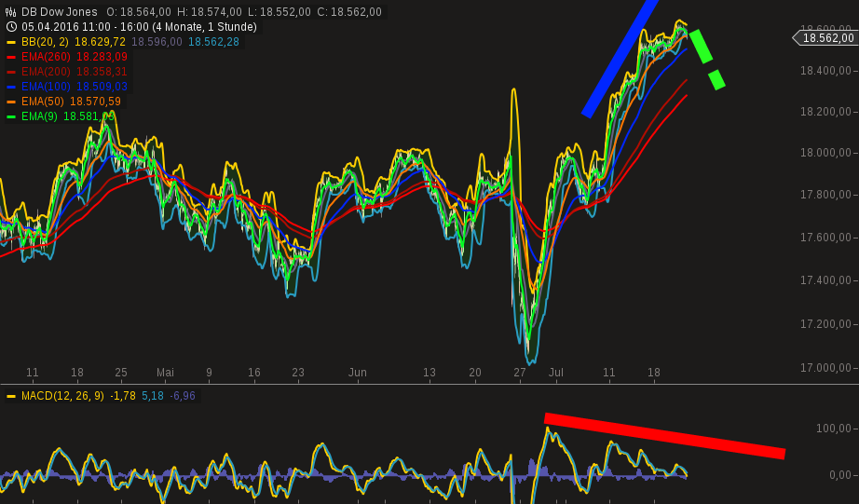Image resolution: width=859 pixels, height=504 pixels.
Task: Click the open value O: 18.564,00
Action: (139, 11)
